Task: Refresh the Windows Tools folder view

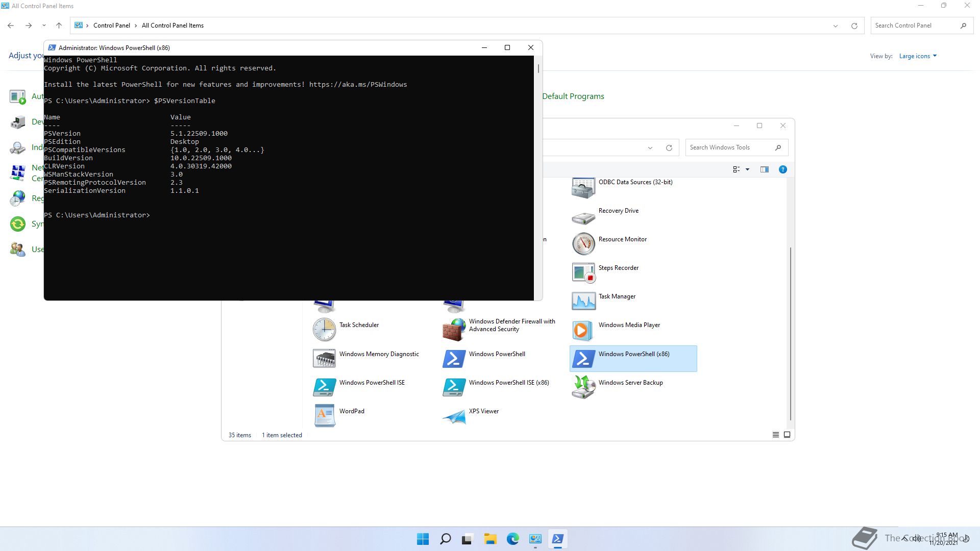Action: coord(669,148)
